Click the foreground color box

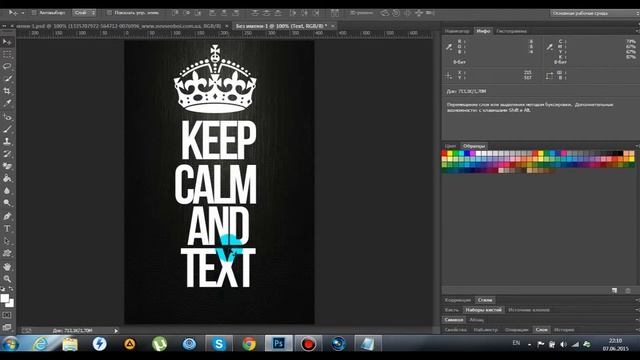tap(4, 298)
